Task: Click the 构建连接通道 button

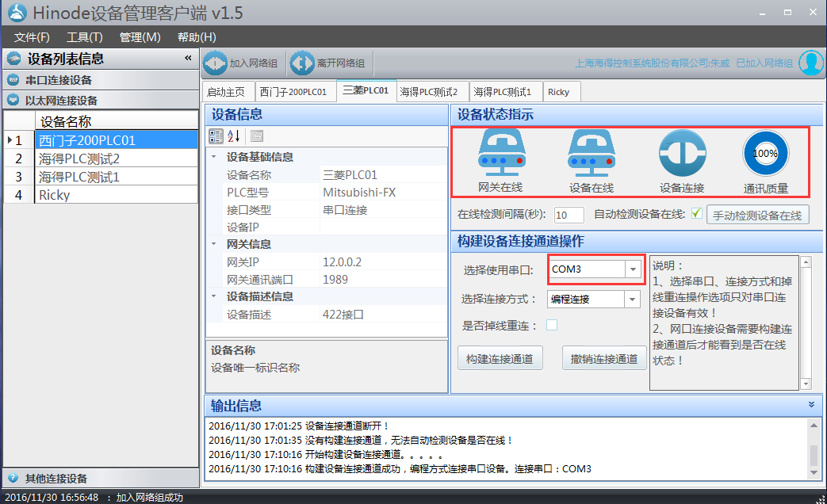Action: (x=500, y=358)
